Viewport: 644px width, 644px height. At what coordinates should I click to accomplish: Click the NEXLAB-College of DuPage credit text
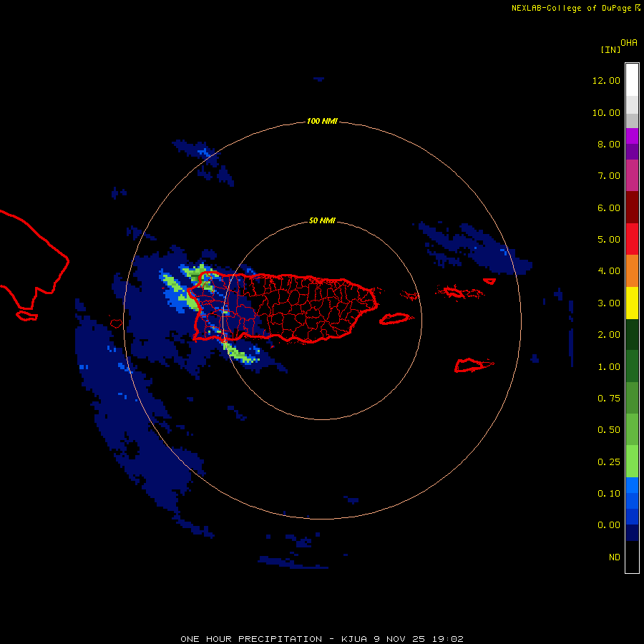[571, 8]
